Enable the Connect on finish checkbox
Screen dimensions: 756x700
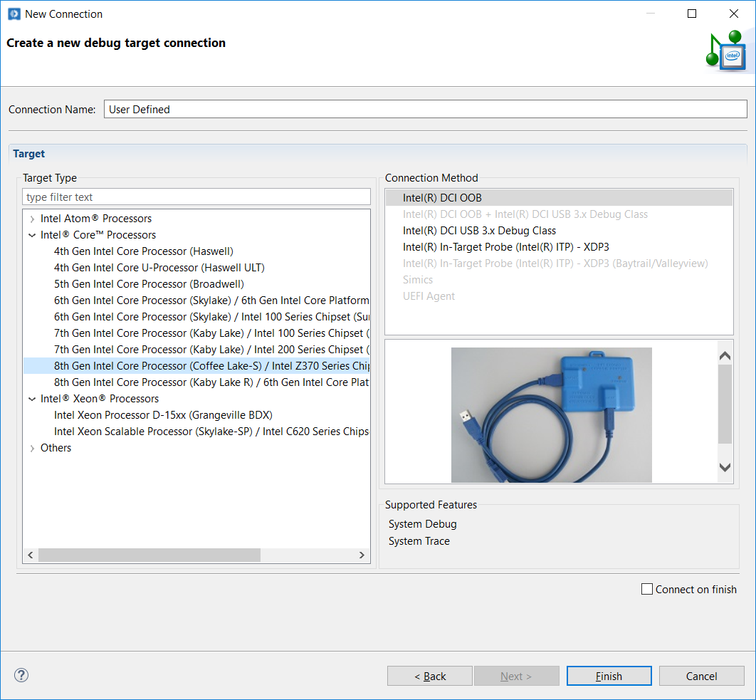click(647, 589)
